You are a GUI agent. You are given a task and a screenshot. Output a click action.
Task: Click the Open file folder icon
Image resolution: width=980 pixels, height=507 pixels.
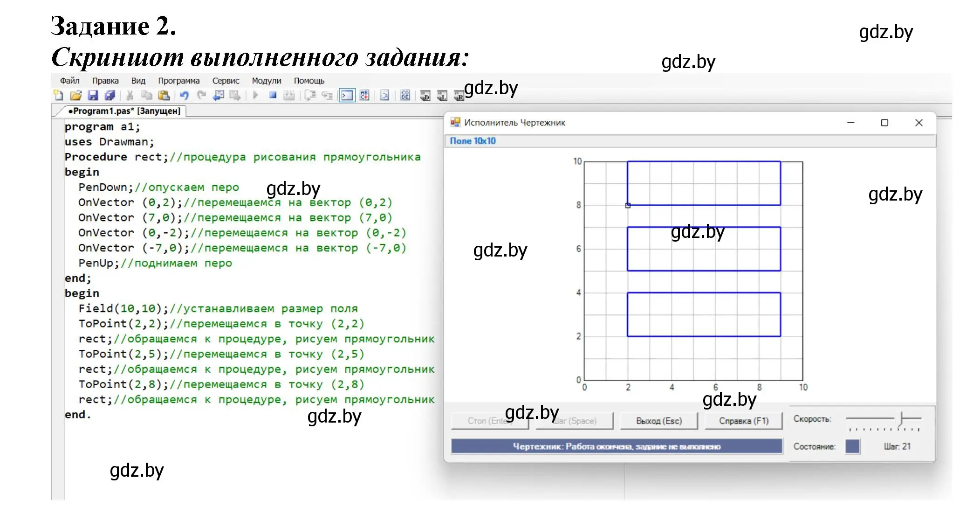[x=75, y=96]
